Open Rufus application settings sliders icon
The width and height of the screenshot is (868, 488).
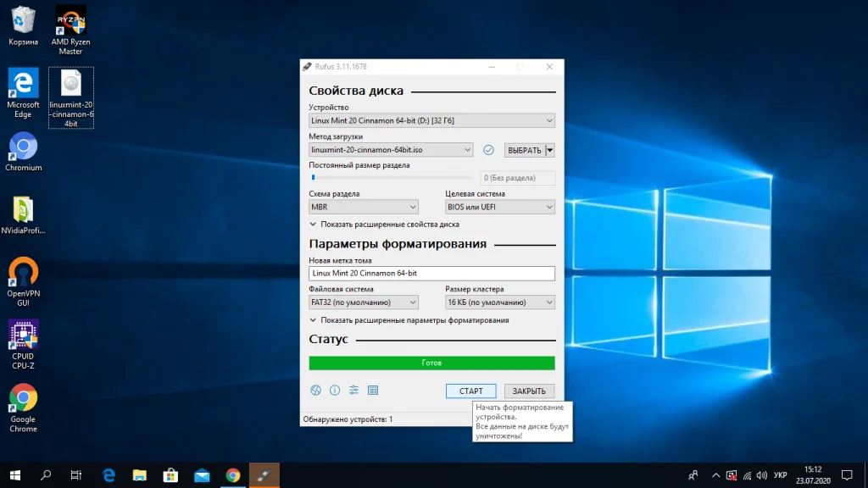click(354, 391)
